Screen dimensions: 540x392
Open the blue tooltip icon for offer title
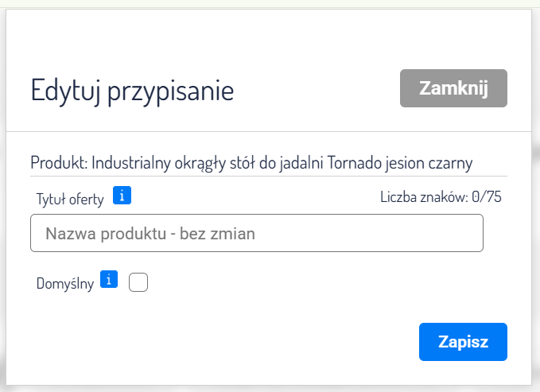pyautogui.click(x=122, y=195)
